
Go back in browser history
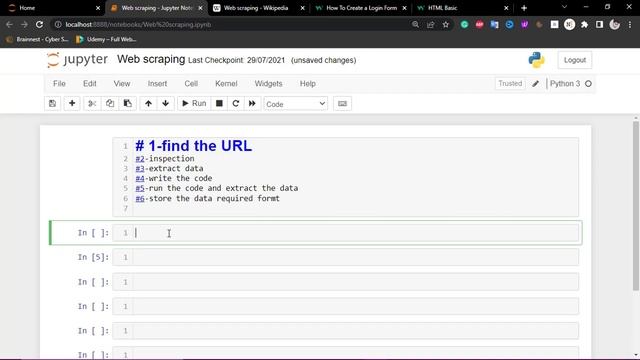pos(9,24)
